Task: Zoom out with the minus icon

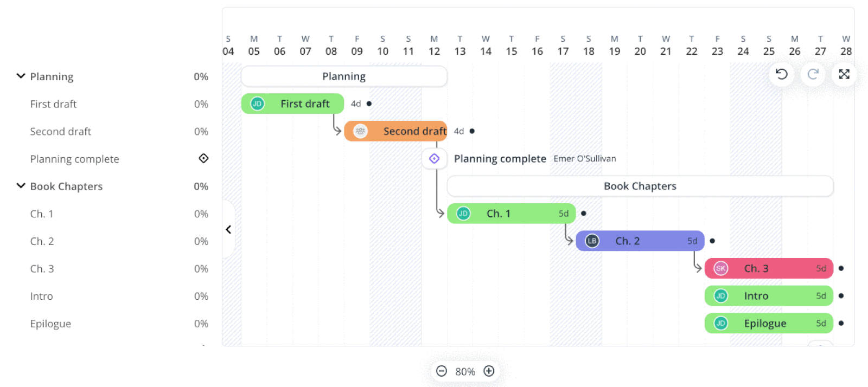Action: point(442,371)
